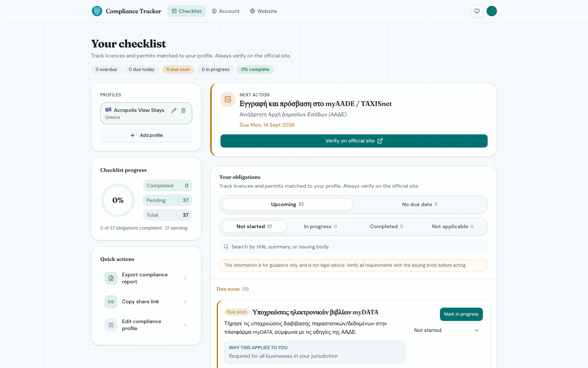
Task: Filter by In progress status
Action: (320, 226)
